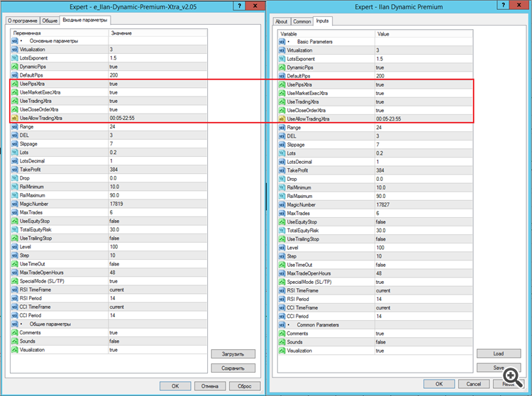
Task: Select DEL row label in left window
Action: [x=24, y=135]
